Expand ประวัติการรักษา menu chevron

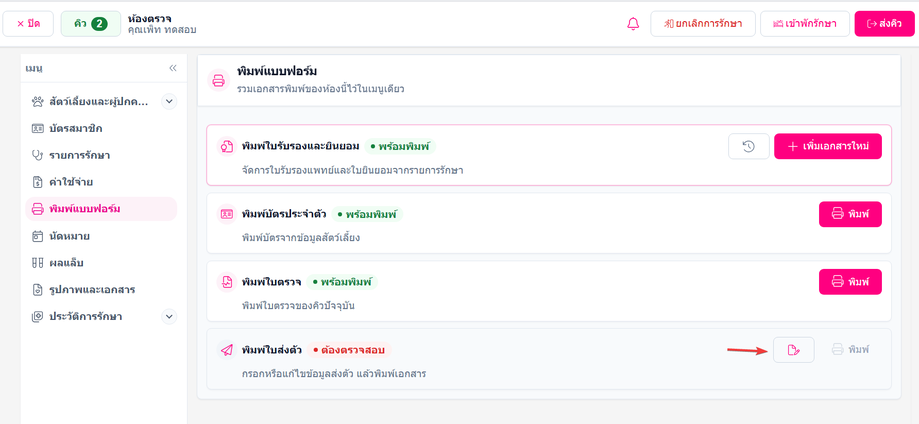click(169, 317)
